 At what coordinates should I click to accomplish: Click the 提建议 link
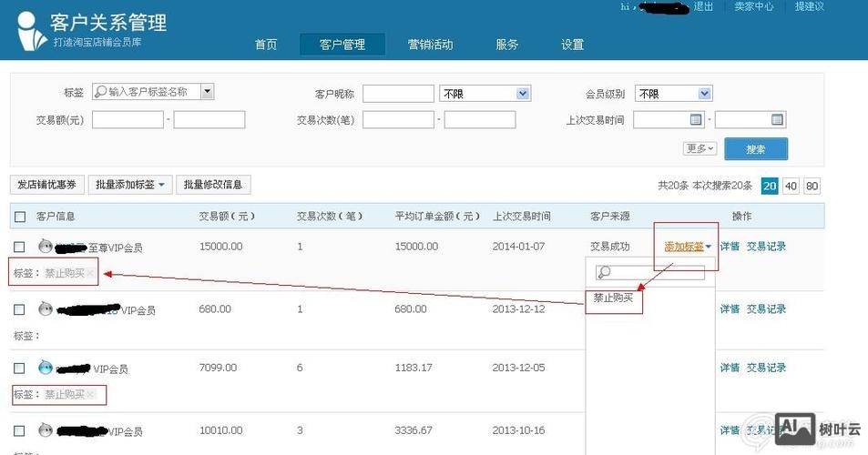[x=810, y=6]
